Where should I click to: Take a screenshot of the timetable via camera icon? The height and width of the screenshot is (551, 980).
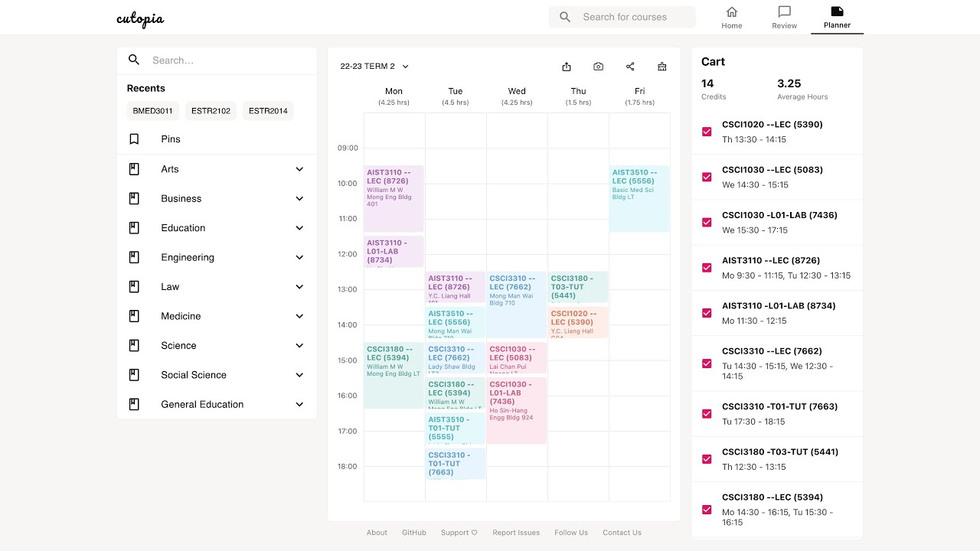tap(598, 67)
